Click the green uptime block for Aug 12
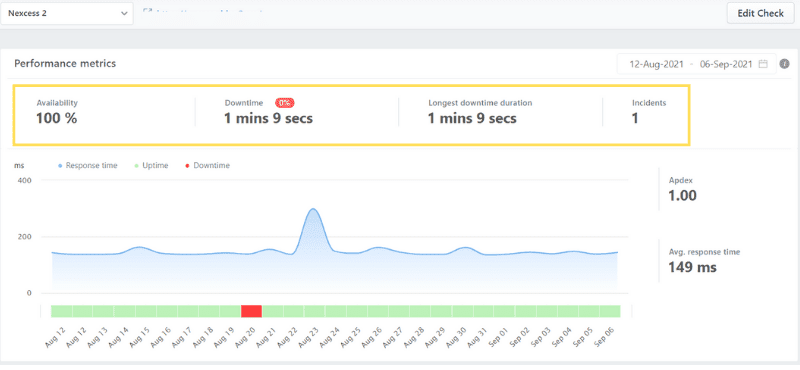800x370 pixels. [62, 311]
